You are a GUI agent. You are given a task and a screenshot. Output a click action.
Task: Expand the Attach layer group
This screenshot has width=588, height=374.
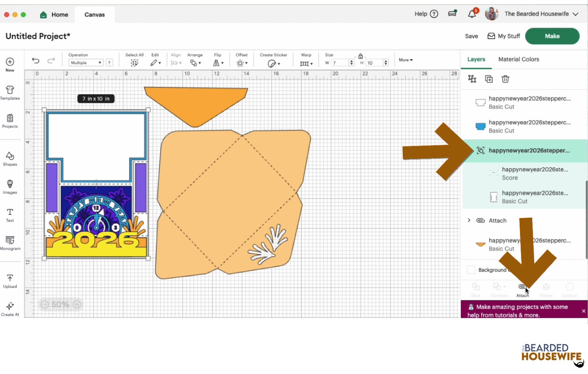[469, 220]
